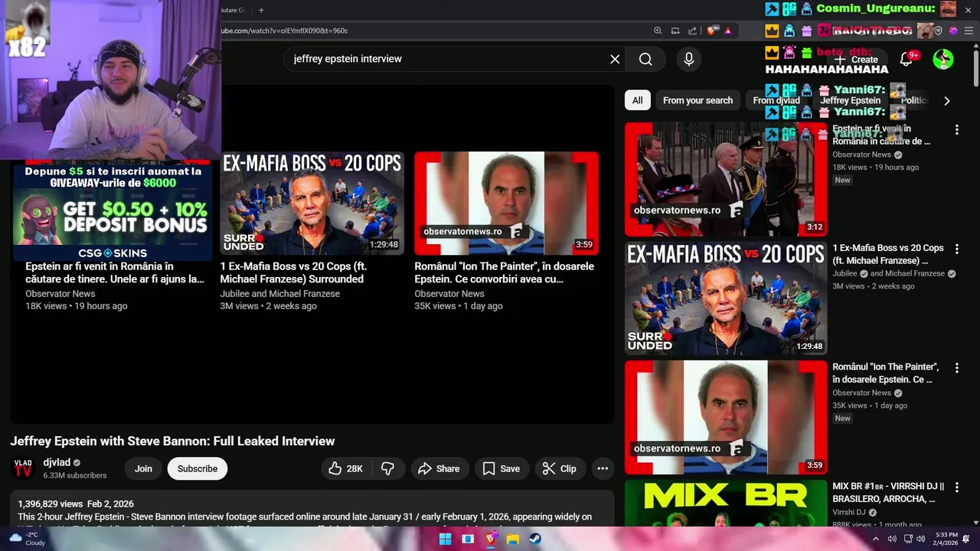Open the browser hamburger menu
The height and width of the screenshot is (551, 980).
pos(967,31)
